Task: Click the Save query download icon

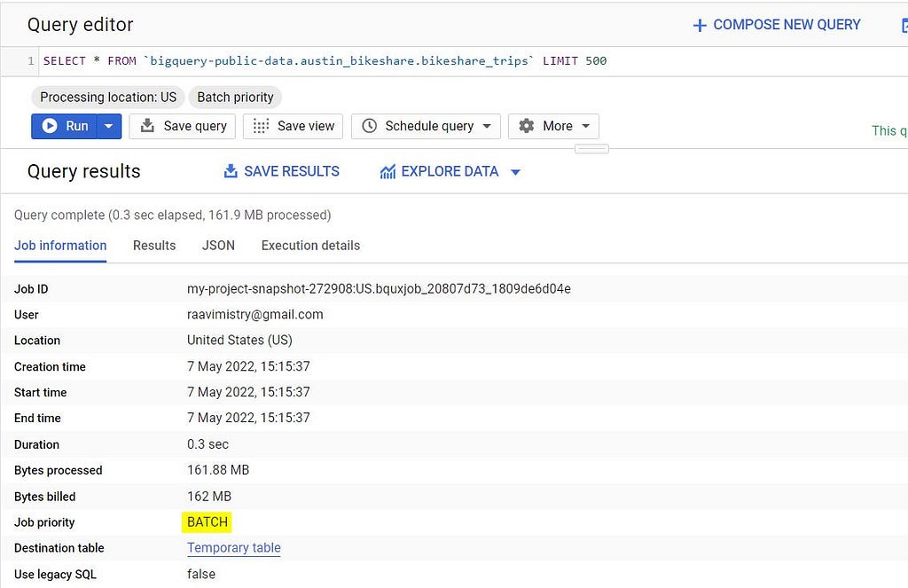Action: coord(148,126)
